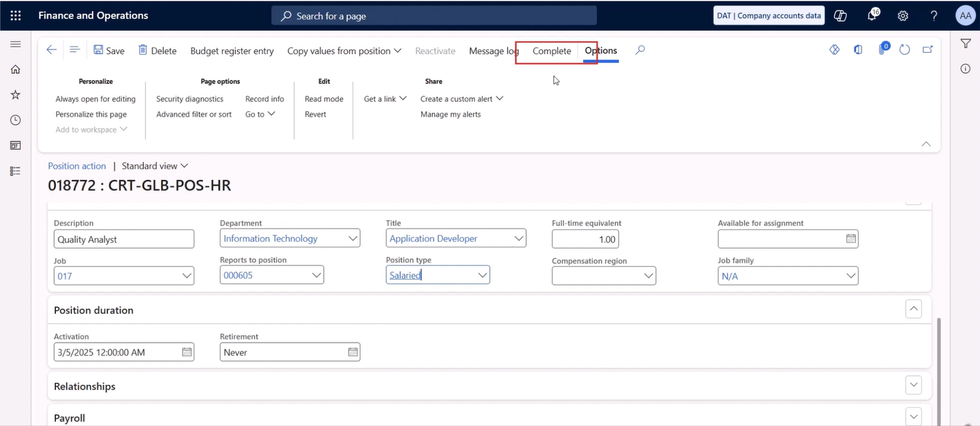Open Workspaces icon in the sidebar
The height and width of the screenshot is (426, 980).
coord(15,145)
